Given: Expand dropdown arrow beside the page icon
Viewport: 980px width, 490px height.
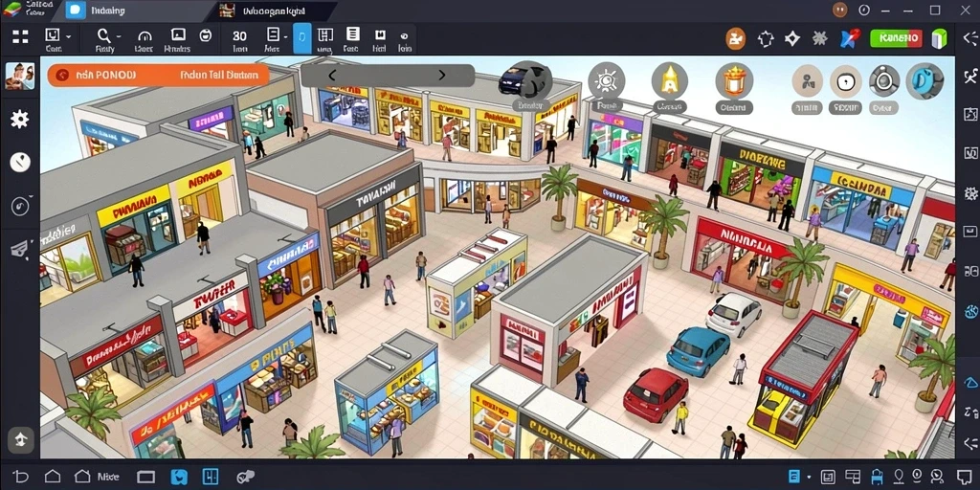Looking at the screenshot, I should pos(286,35).
